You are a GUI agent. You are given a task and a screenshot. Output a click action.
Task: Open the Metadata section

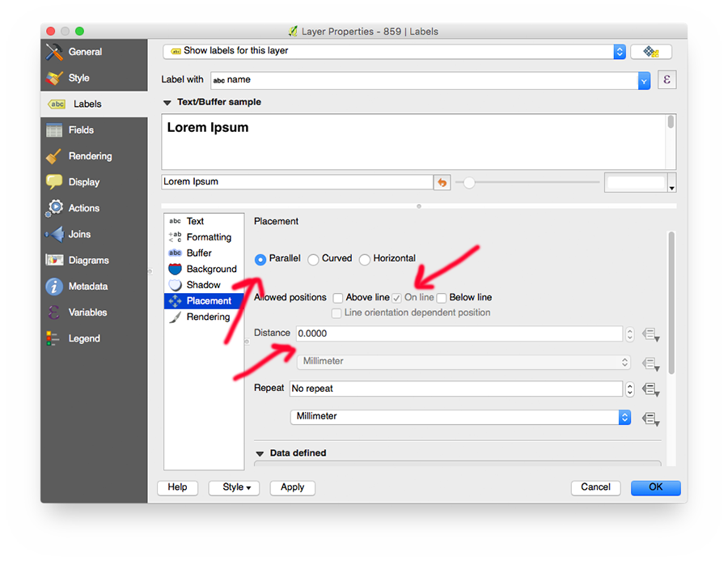click(x=94, y=286)
